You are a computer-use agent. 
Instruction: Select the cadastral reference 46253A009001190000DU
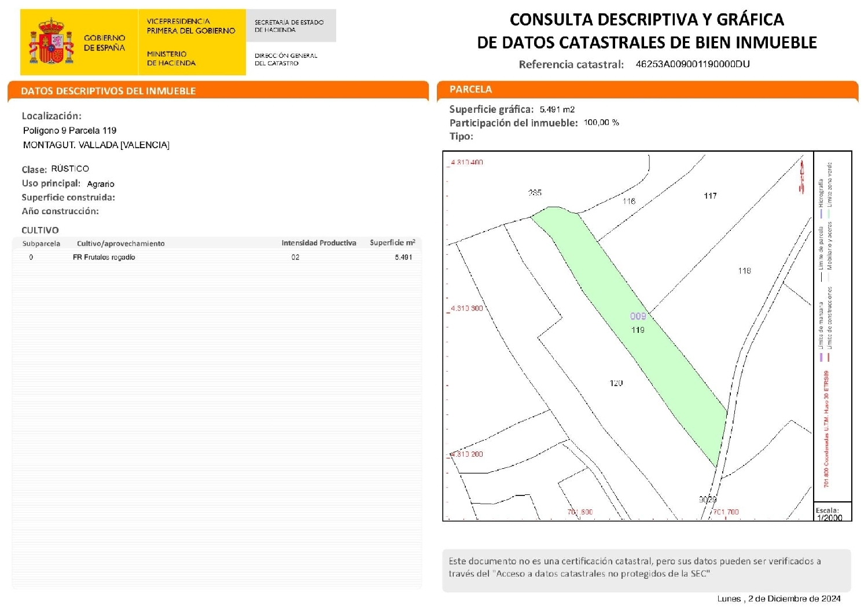(x=693, y=64)
